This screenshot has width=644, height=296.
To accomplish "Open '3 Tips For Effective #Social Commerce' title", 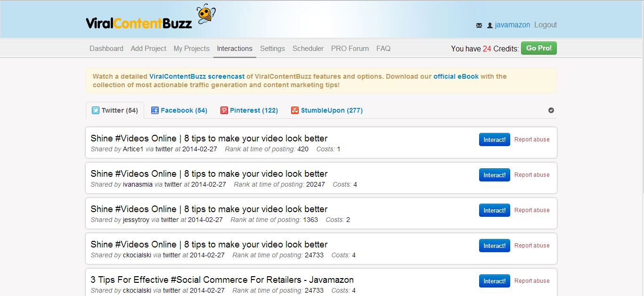I will (222, 280).
